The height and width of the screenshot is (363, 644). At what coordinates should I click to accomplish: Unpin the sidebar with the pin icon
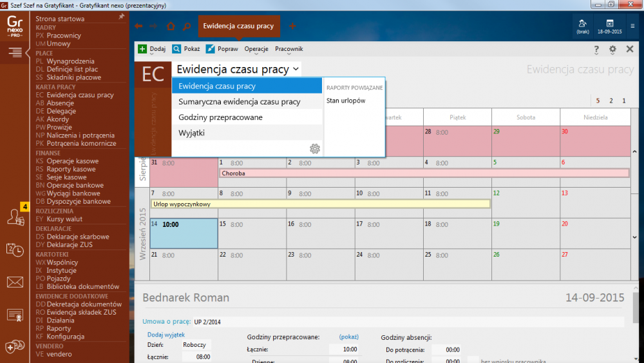(122, 17)
